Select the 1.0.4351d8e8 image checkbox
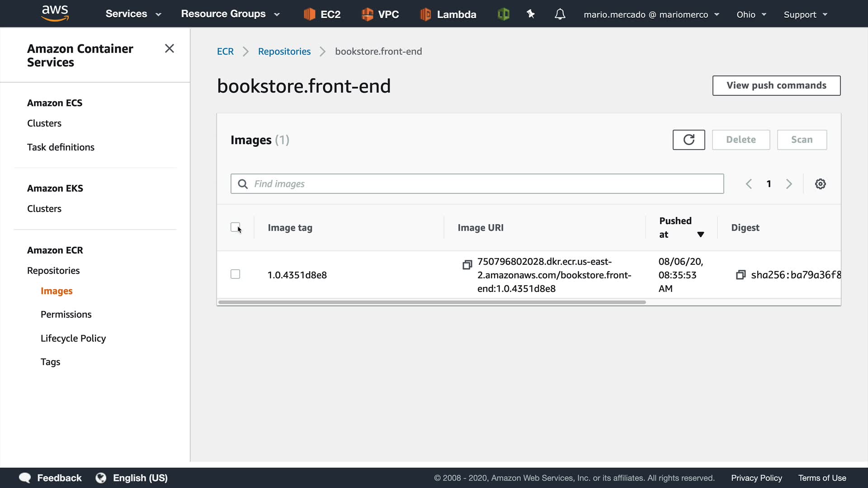 click(235, 274)
